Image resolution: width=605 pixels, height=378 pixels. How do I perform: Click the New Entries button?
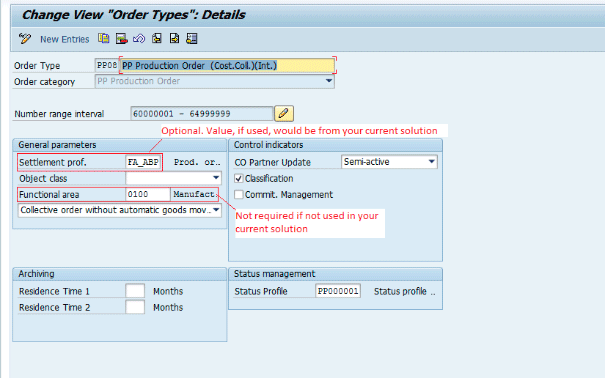(x=64, y=39)
